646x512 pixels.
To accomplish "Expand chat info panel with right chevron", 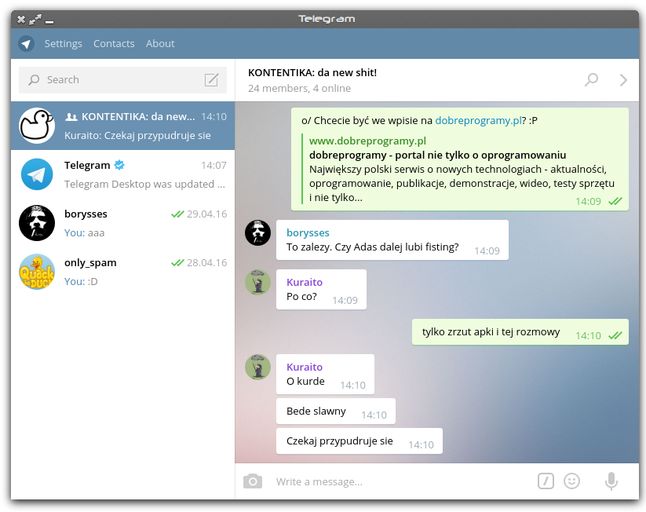I will click(623, 80).
